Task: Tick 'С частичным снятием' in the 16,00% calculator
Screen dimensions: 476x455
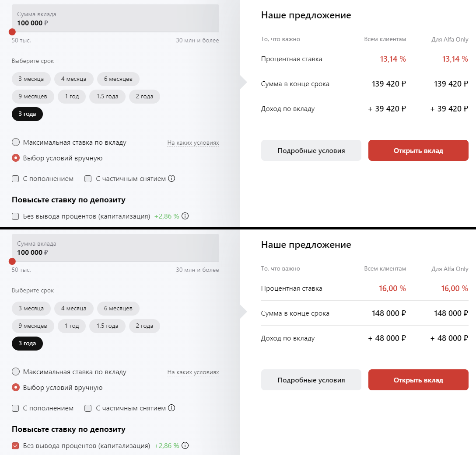Action: pyautogui.click(x=88, y=408)
